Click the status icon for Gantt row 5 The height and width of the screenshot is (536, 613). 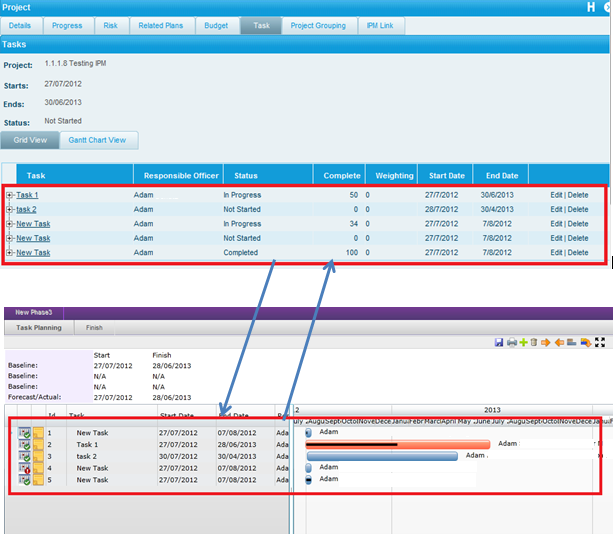coord(24,480)
